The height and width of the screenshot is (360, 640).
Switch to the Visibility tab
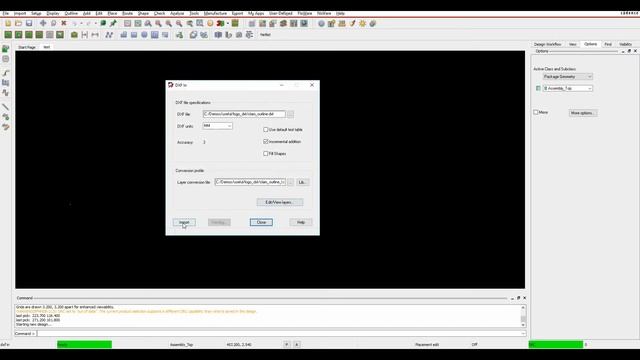coord(625,44)
